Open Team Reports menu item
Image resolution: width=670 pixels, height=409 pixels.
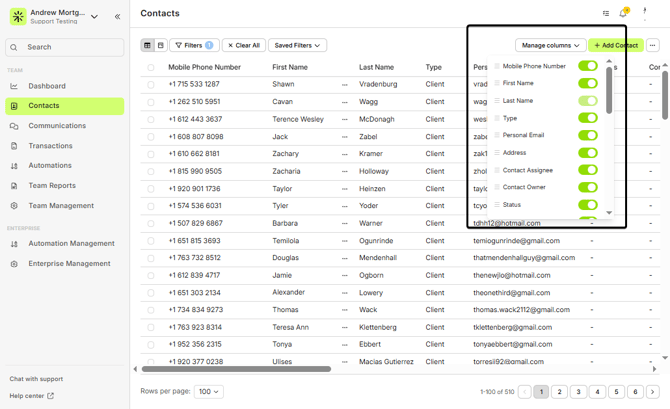52,186
